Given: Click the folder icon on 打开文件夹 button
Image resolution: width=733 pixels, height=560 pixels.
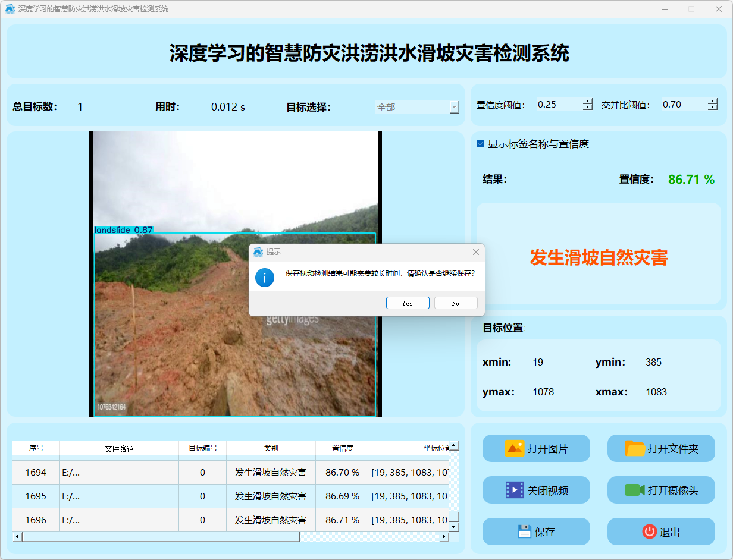Looking at the screenshot, I should click(x=635, y=448).
